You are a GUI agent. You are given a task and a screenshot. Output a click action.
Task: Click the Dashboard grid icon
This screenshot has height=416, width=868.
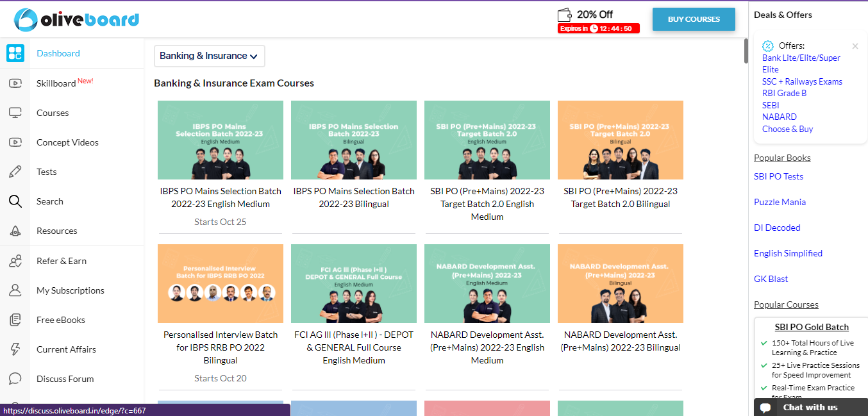15,53
